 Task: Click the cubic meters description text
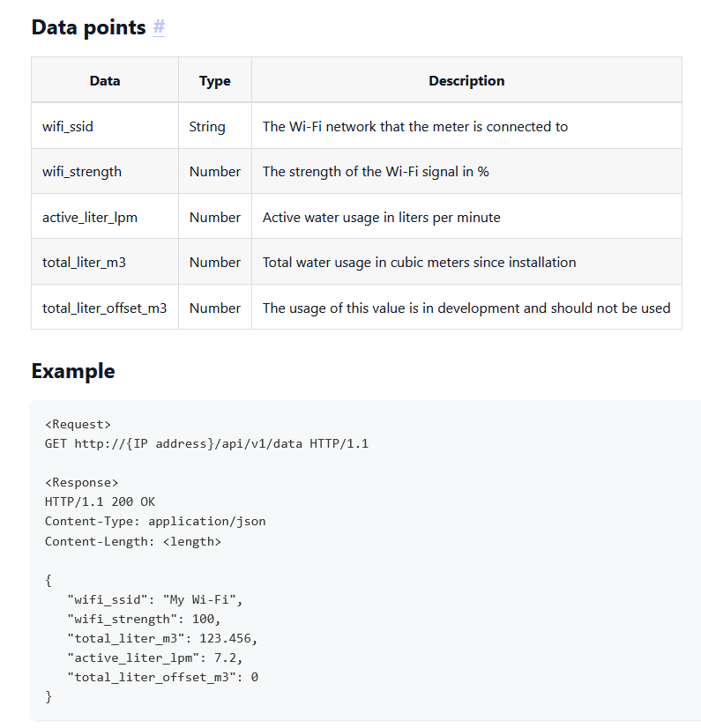pyautogui.click(x=419, y=263)
